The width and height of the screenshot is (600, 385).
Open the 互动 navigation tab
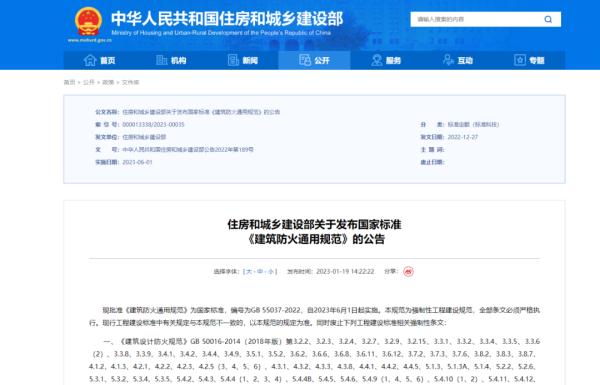coord(458,60)
